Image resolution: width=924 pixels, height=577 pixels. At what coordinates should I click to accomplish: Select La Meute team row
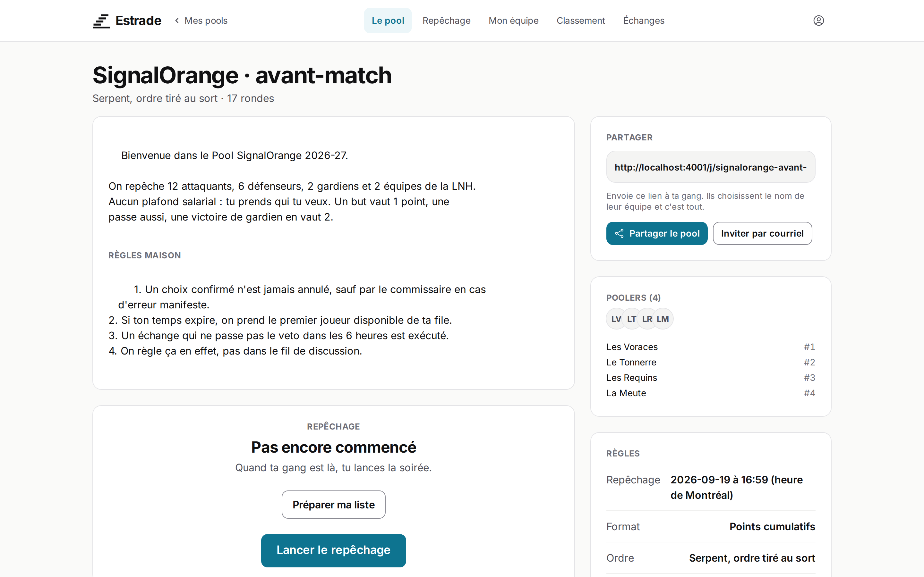(x=711, y=393)
